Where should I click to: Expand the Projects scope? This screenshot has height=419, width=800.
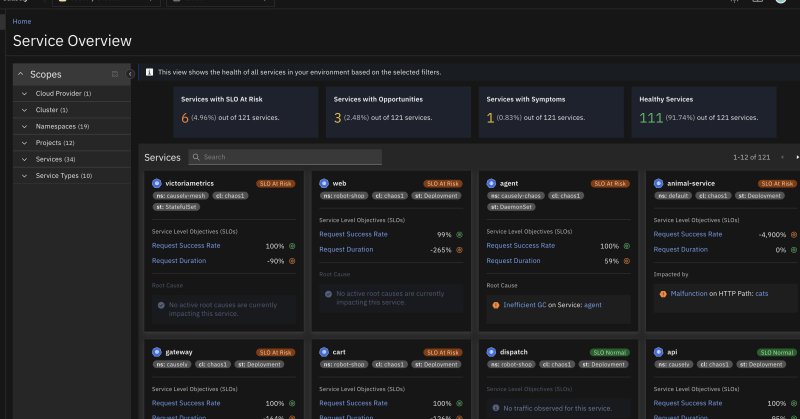click(24, 142)
